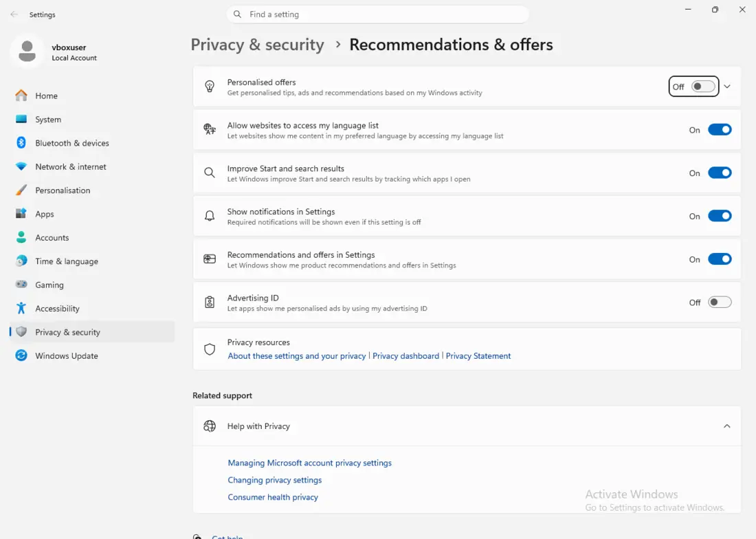Click the Privacy resources shield icon
The width and height of the screenshot is (756, 539).
(209, 349)
